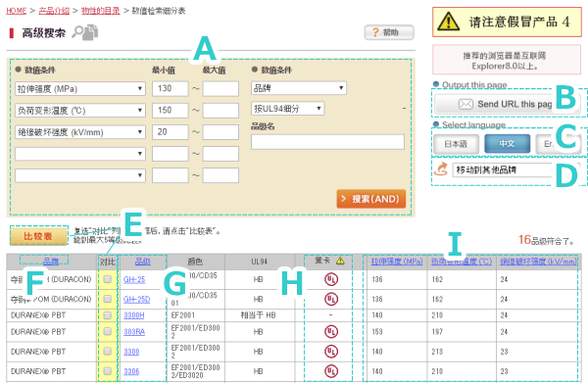Viewport: 588px width, 383px height.
Task: Click max value field for 绝缘破坏强度 row
Action: (220, 132)
